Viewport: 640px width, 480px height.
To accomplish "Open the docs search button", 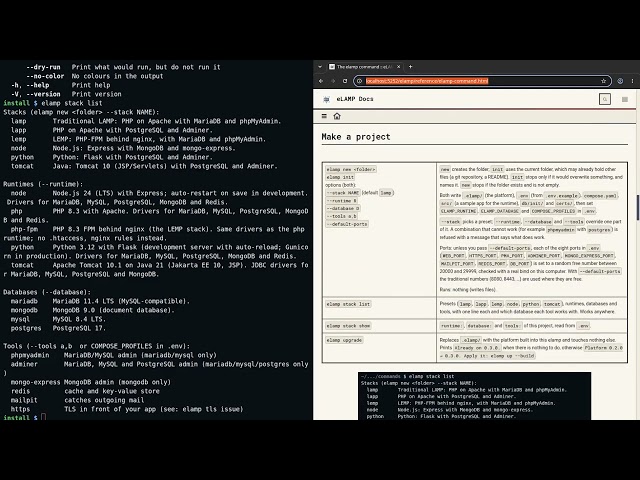I will [605, 99].
